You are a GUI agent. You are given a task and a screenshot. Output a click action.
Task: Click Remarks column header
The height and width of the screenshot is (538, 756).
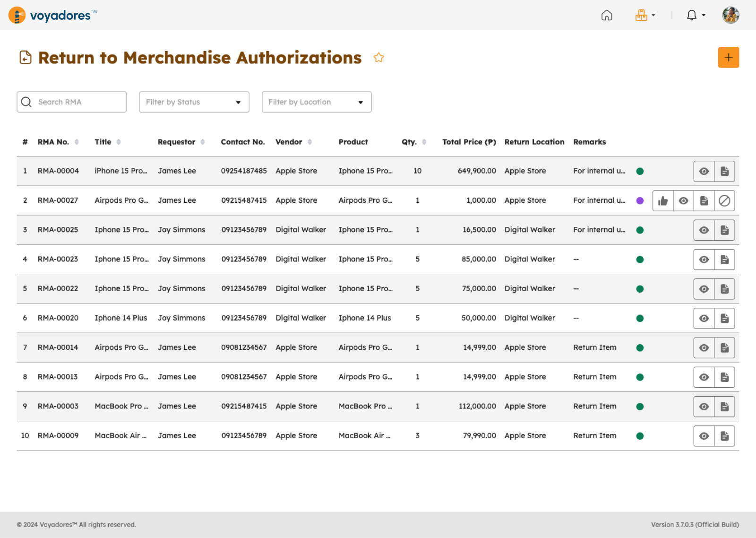click(x=589, y=142)
